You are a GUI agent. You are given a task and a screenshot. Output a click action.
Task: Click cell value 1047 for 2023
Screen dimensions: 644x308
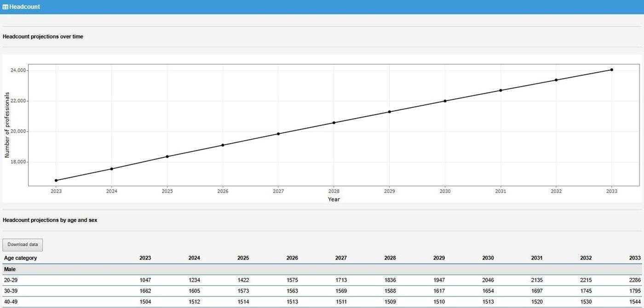pyautogui.click(x=145, y=280)
